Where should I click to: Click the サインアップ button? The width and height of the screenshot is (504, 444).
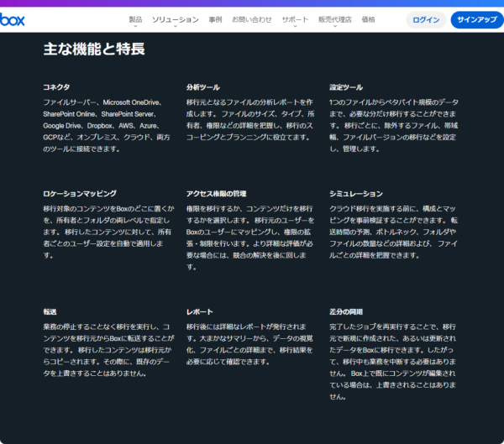point(477,20)
